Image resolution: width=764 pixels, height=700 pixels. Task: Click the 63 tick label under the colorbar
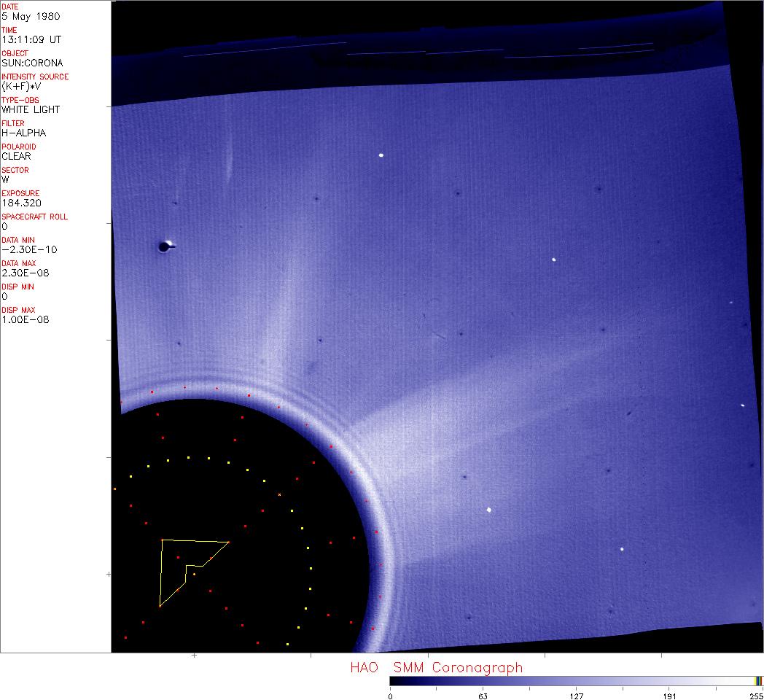coord(483,696)
